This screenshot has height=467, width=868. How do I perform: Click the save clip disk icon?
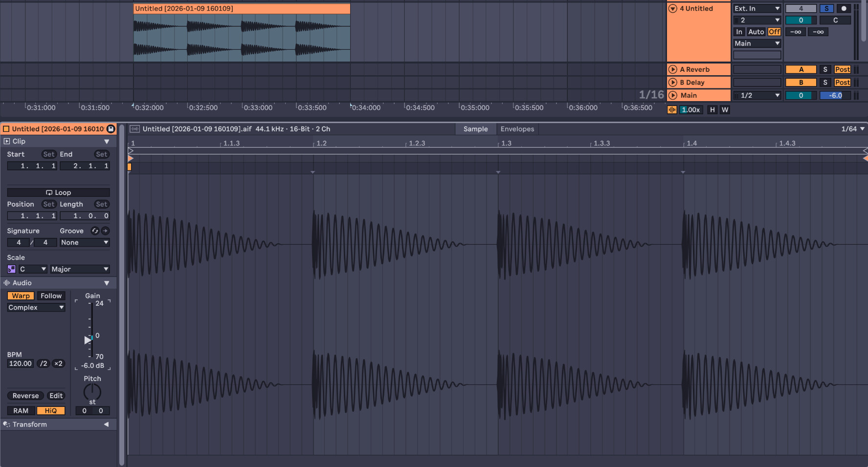111,129
